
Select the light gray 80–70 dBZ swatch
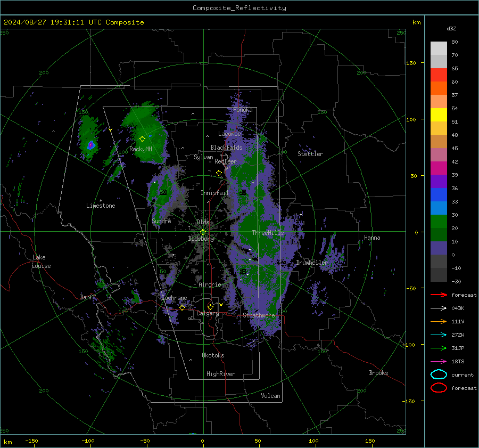[x=439, y=48]
